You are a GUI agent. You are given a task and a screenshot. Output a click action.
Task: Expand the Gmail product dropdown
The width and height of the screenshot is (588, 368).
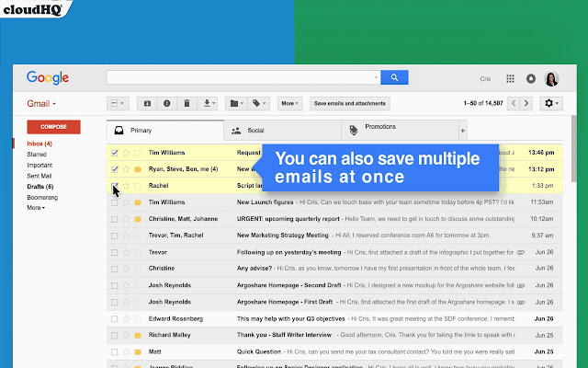[x=41, y=104]
